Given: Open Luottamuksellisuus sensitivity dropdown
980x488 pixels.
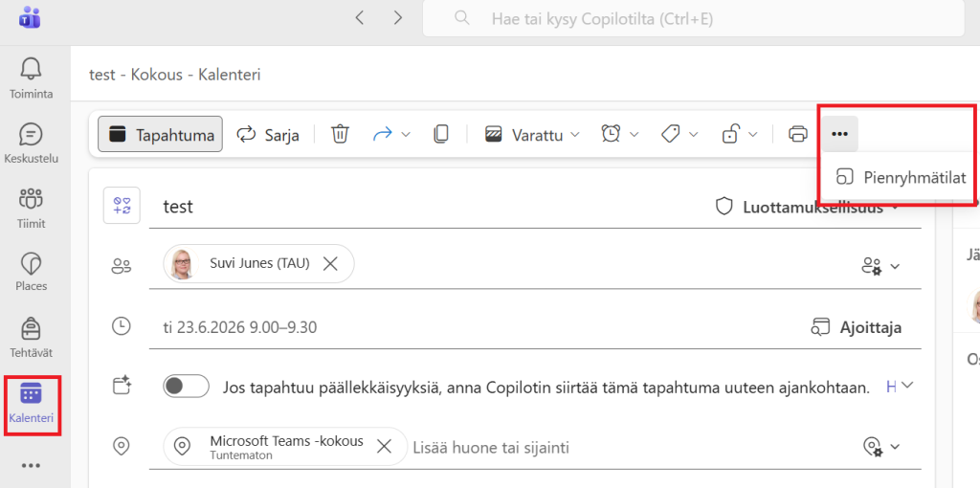Looking at the screenshot, I should click(810, 208).
